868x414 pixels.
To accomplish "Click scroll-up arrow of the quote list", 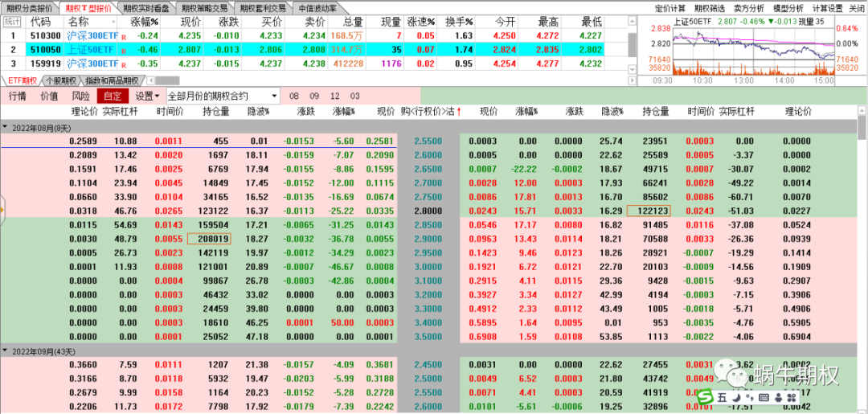I will [x=630, y=20].
